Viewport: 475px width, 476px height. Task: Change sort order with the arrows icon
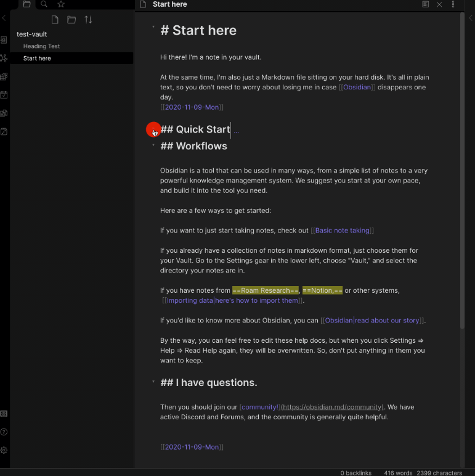pyautogui.click(x=88, y=20)
